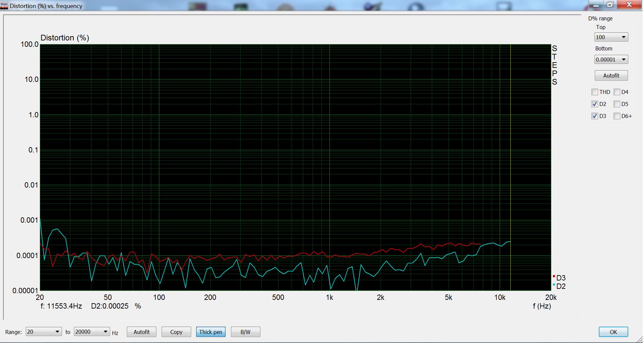Open the D% range Top dropdown

pos(611,37)
